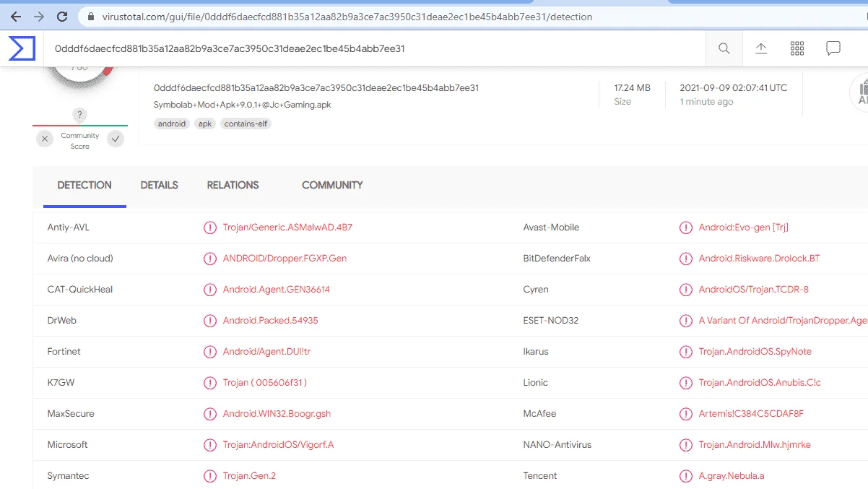Click alert icon beside ANDROID/Dropper.FGXP.Gen
Screen dimensions: 868x489
[209, 259]
